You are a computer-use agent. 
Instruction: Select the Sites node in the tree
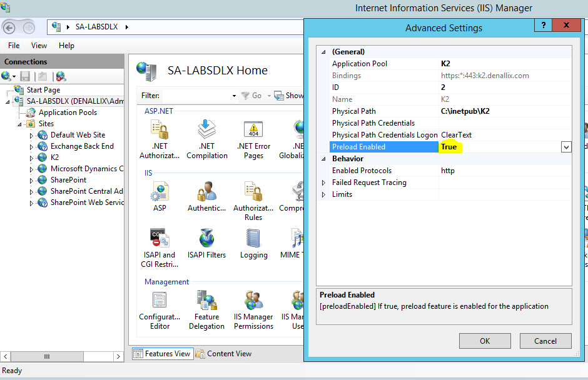pos(46,124)
